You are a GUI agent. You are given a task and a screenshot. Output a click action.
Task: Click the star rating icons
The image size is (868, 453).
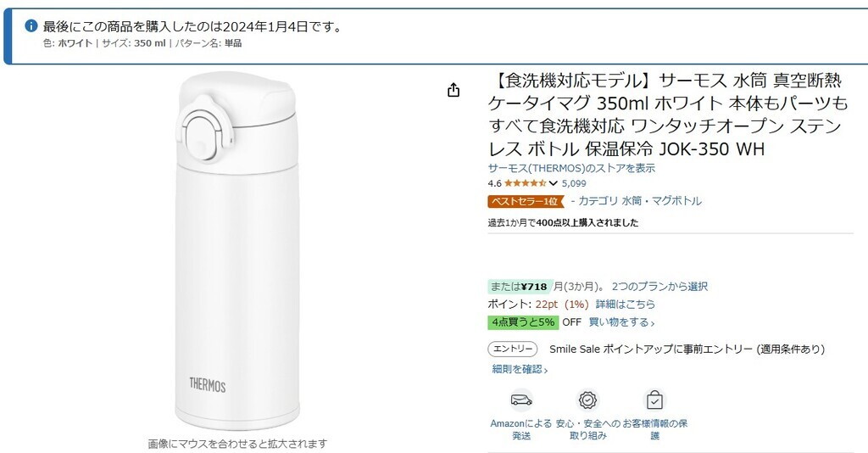(526, 183)
